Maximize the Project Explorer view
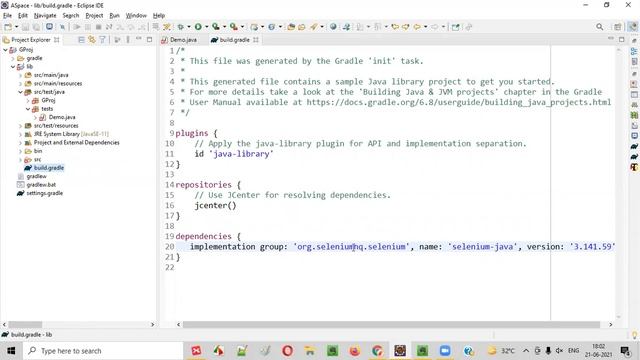This screenshot has width=640, height=360. click(149, 40)
